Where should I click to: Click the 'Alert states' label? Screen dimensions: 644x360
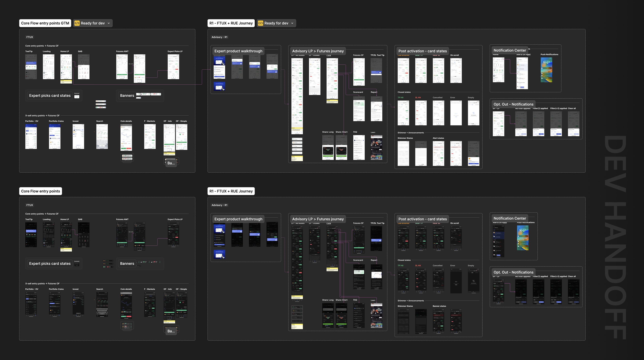point(438,138)
